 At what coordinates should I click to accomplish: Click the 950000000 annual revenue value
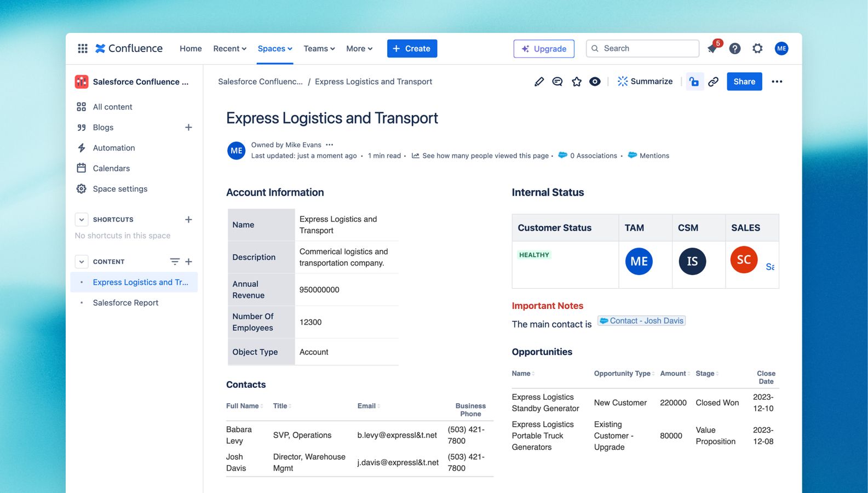[319, 290]
